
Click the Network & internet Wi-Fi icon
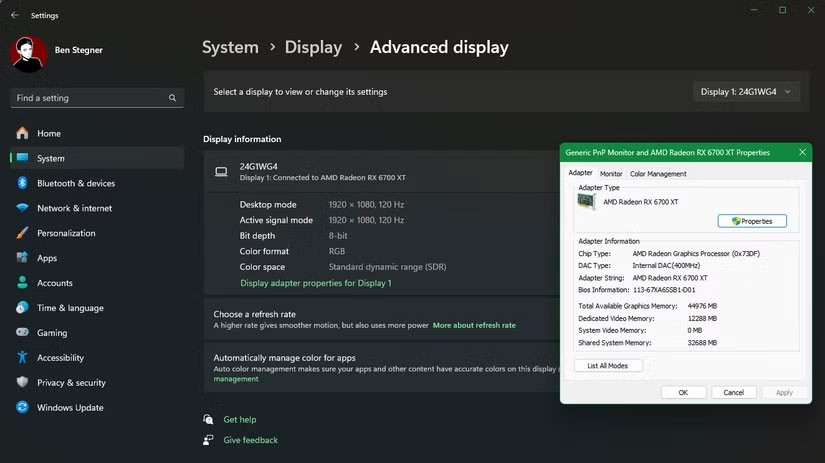tap(22, 208)
